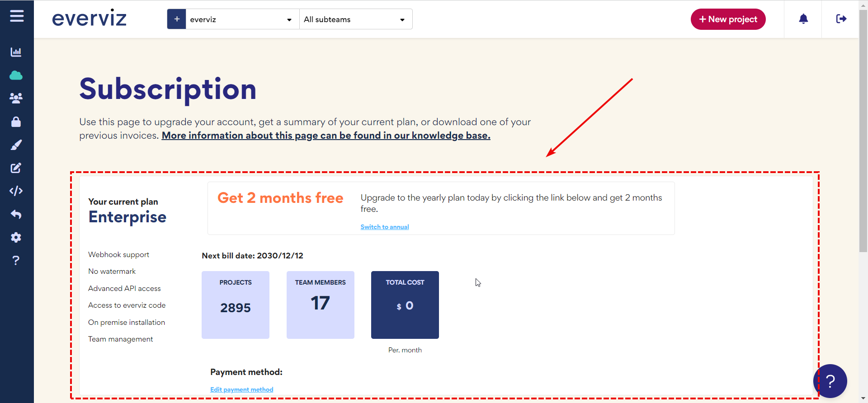Expand the All subteams dropdown
The image size is (868, 403).
tap(356, 19)
